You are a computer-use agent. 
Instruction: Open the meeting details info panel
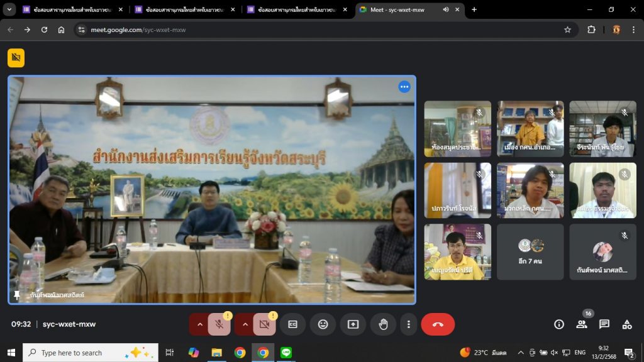(x=558, y=324)
